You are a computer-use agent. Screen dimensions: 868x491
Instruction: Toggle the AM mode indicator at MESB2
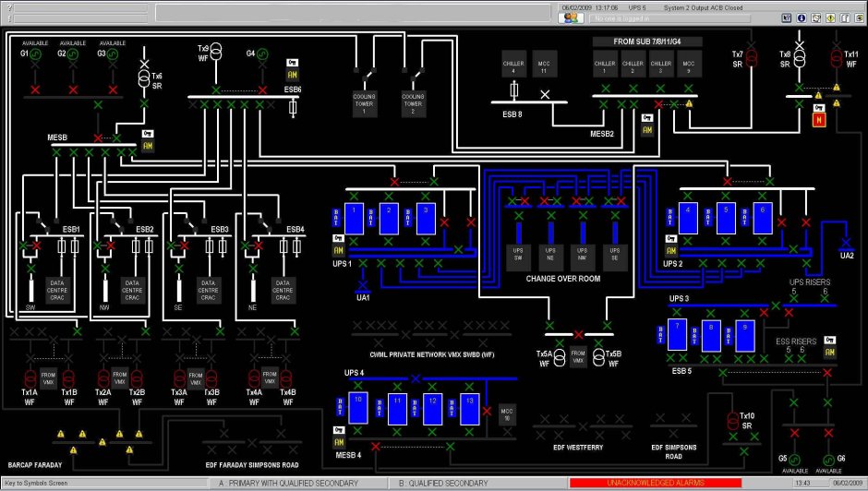tap(647, 130)
